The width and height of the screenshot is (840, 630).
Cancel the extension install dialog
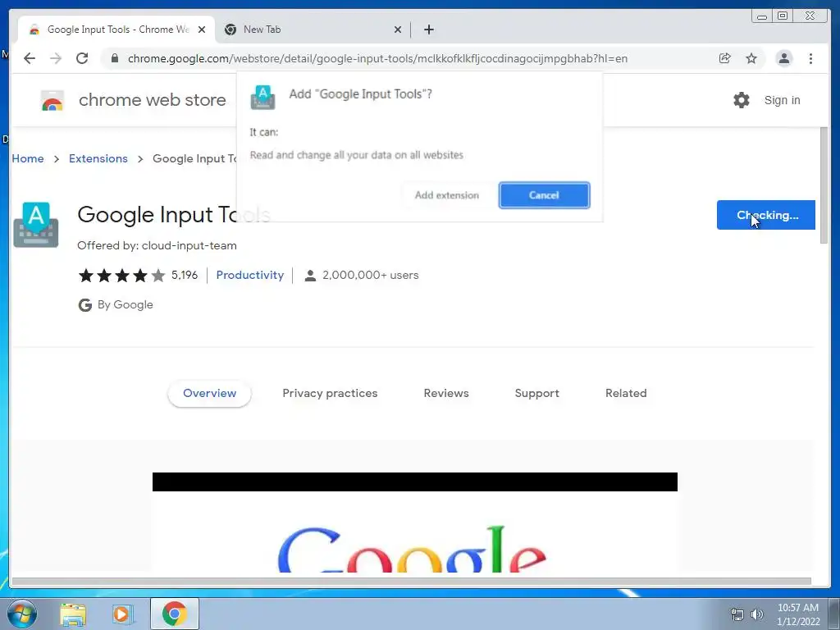[x=544, y=195]
